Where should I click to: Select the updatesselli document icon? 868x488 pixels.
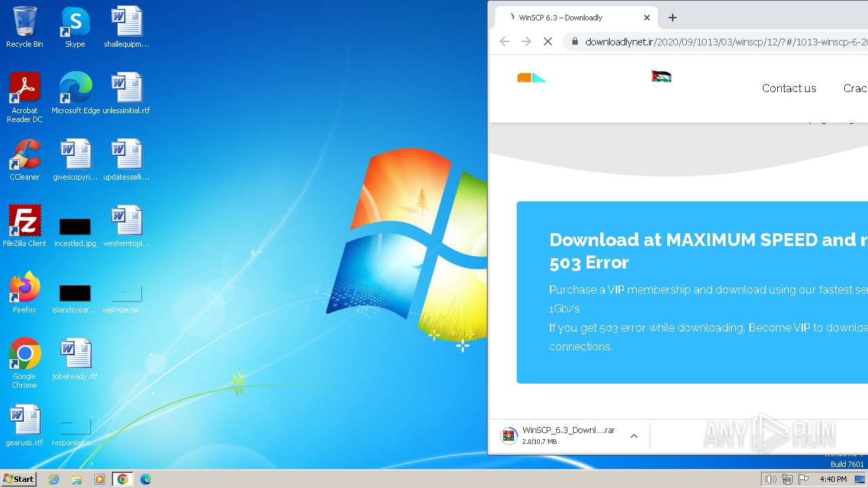[x=126, y=160]
